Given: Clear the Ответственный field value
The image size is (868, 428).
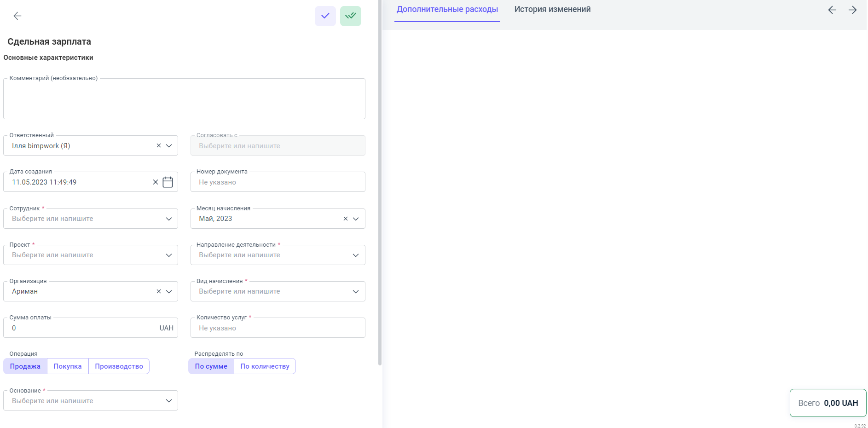Looking at the screenshot, I should coord(159,146).
